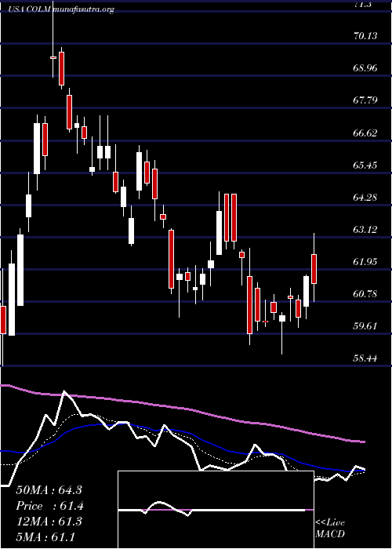Click the 5MA : 61.1 readout
This screenshot has width=392, height=549.
click(x=45, y=536)
